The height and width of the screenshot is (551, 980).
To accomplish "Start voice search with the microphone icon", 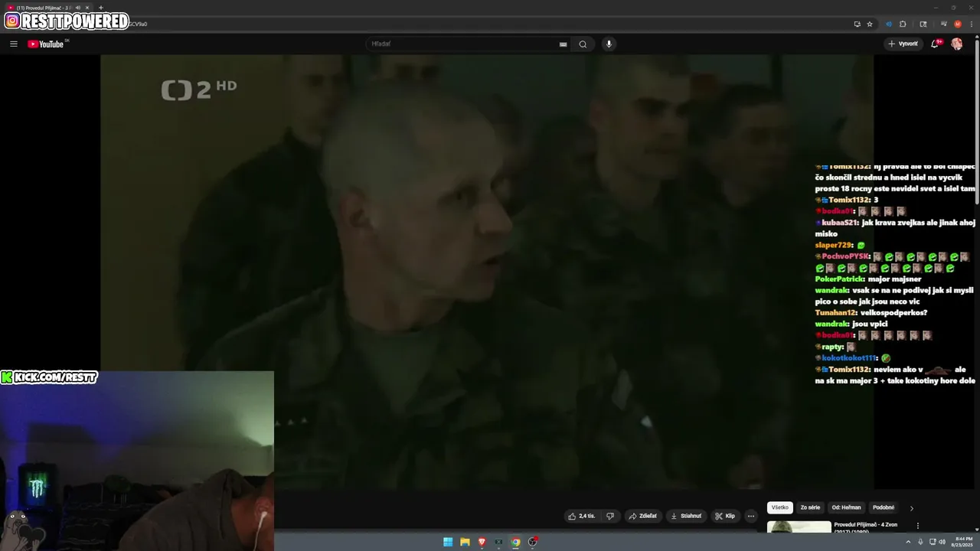I will [x=609, y=44].
